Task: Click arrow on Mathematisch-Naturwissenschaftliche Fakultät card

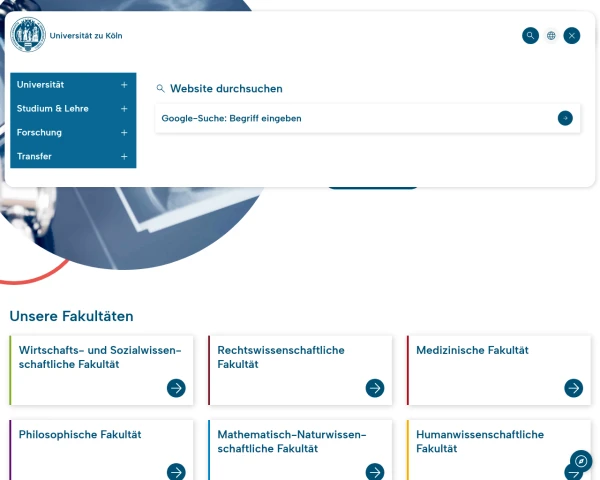Action: tap(375, 472)
